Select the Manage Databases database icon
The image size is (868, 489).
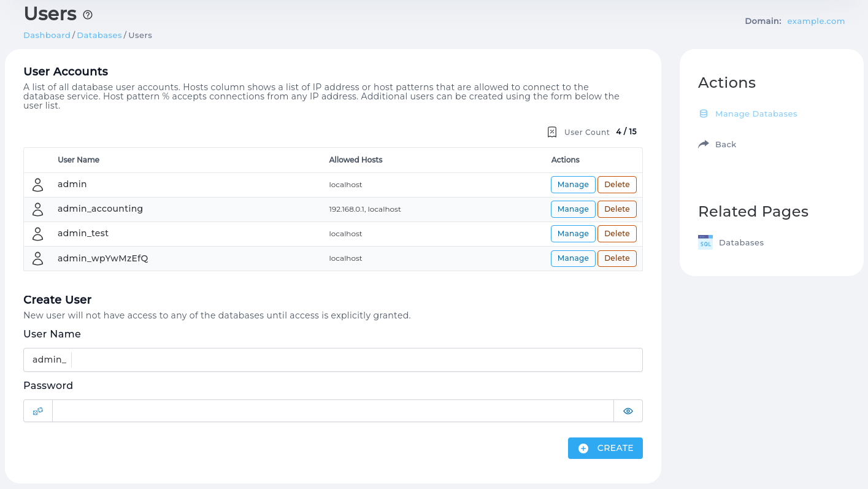[703, 114]
